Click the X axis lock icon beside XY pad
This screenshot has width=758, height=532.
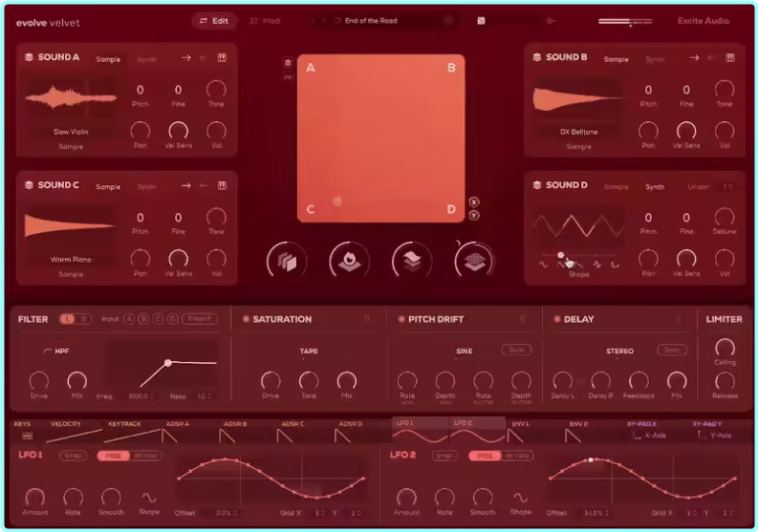point(474,202)
